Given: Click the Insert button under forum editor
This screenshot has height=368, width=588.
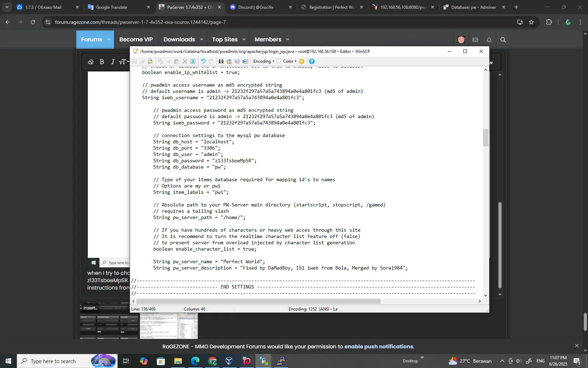Looking at the screenshot, I should pos(90,308).
